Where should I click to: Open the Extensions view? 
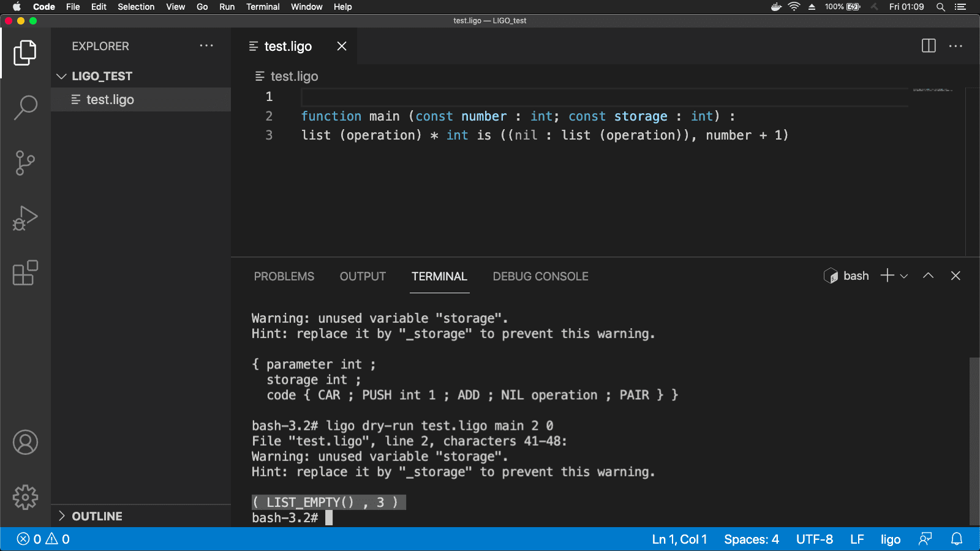pyautogui.click(x=25, y=273)
